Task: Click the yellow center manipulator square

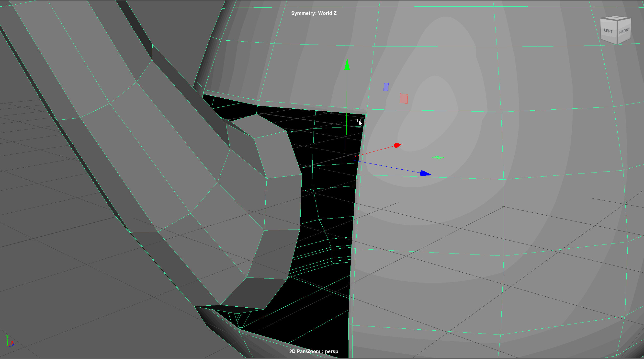Action: tap(346, 159)
